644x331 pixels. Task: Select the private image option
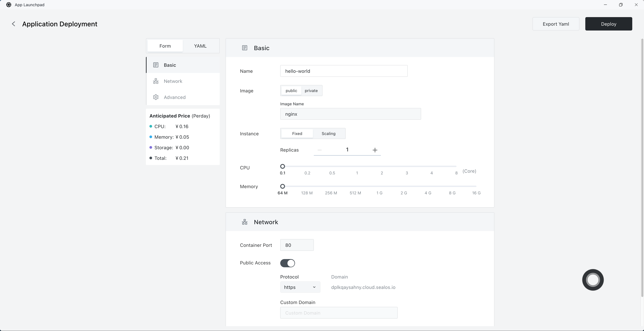pyautogui.click(x=311, y=91)
